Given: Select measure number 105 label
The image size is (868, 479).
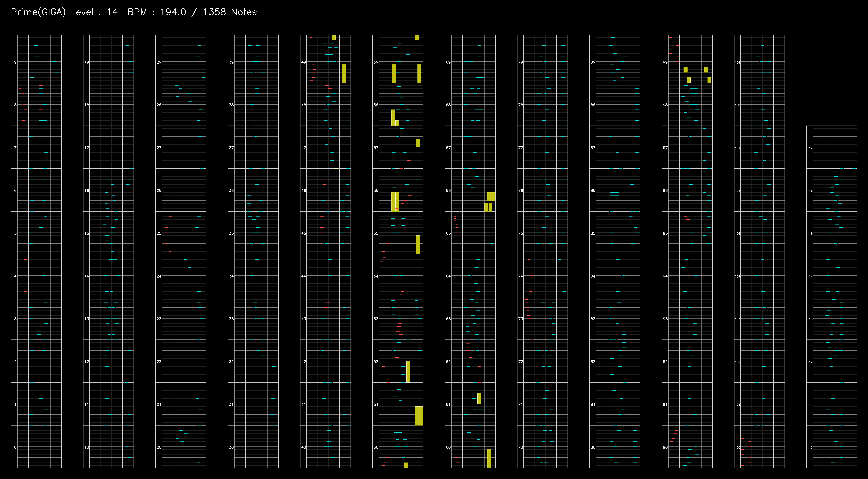Looking at the screenshot, I should click(x=738, y=233).
